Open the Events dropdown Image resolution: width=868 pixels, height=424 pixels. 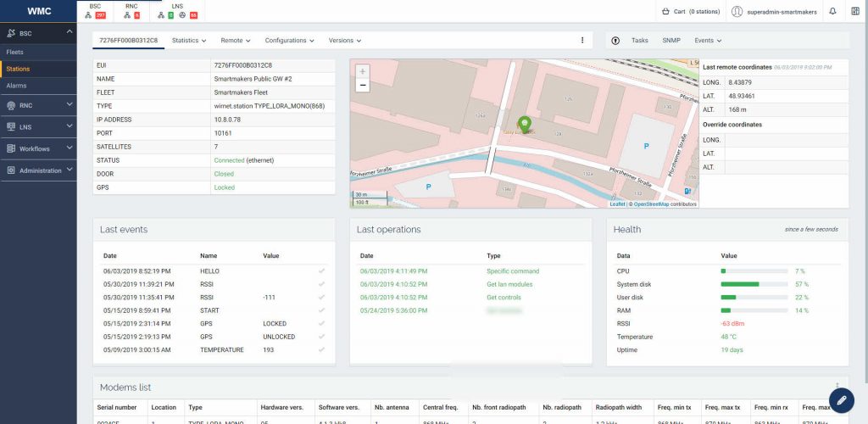click(708, 41)
